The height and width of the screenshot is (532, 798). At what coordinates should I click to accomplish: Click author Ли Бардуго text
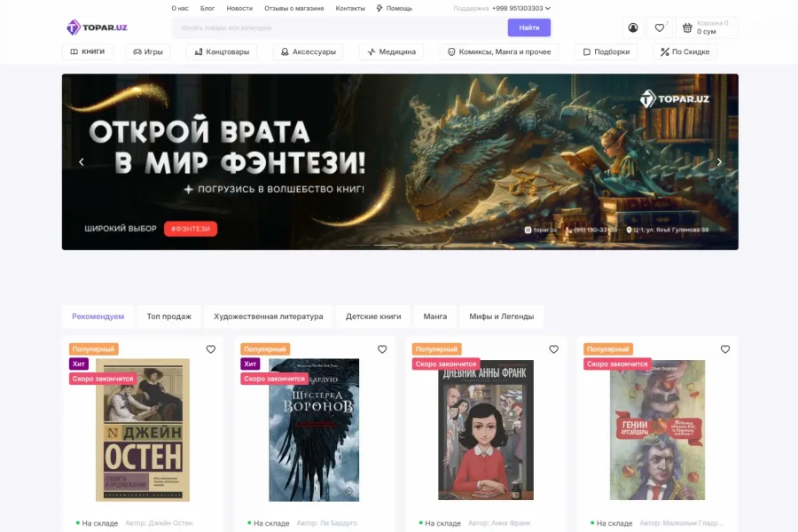[x=326, y=523]
